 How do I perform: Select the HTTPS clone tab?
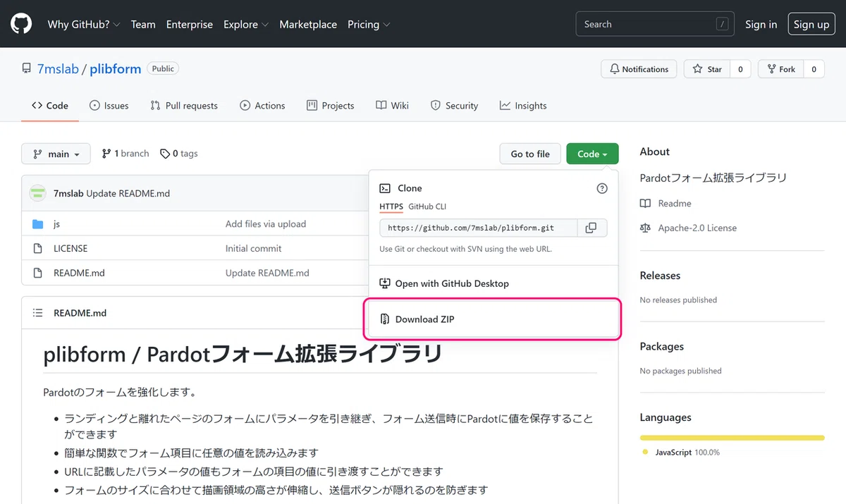391,207
